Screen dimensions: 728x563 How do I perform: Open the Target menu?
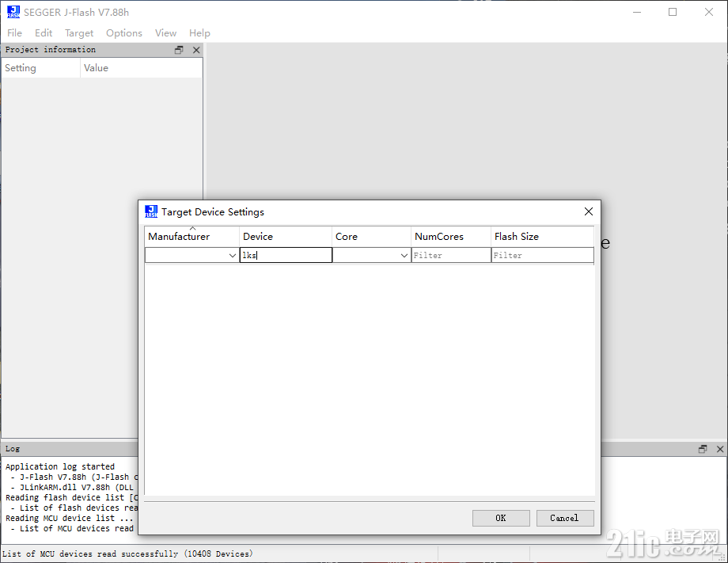pos(79,33)
